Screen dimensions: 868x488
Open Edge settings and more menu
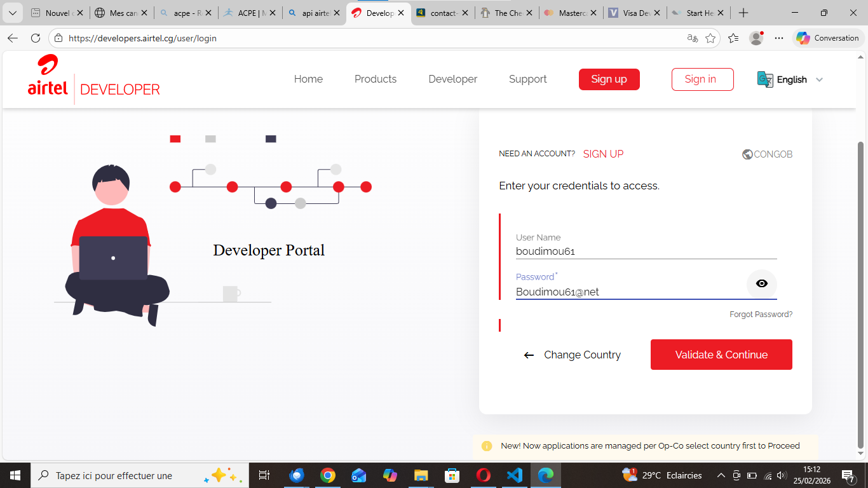(x=779, y=38)
